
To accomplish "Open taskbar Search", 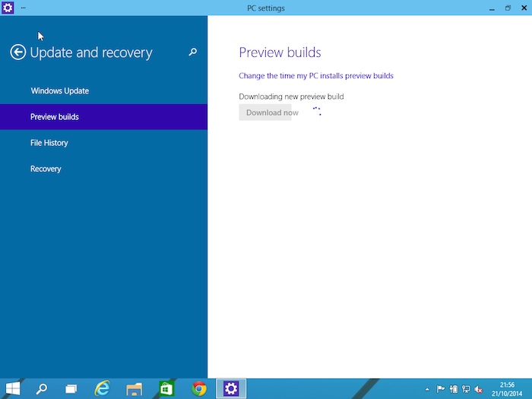I will 42,388.
